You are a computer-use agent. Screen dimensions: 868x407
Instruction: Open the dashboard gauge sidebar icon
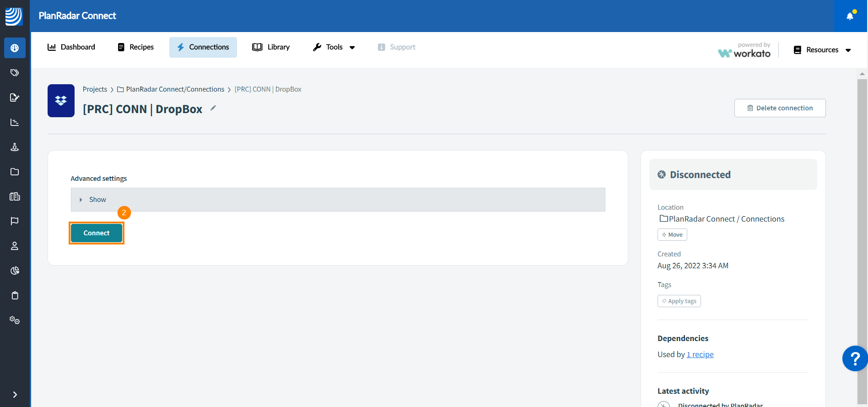point(15,48)
